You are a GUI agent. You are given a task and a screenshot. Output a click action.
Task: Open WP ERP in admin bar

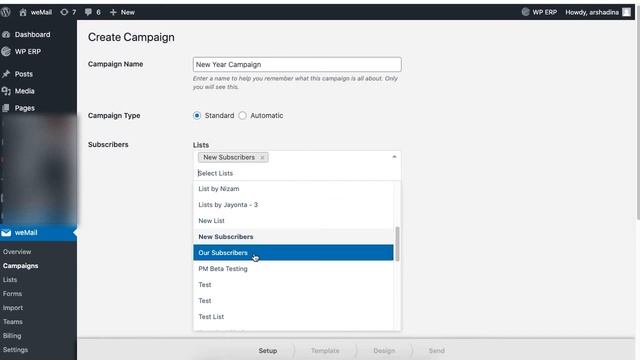539,12
